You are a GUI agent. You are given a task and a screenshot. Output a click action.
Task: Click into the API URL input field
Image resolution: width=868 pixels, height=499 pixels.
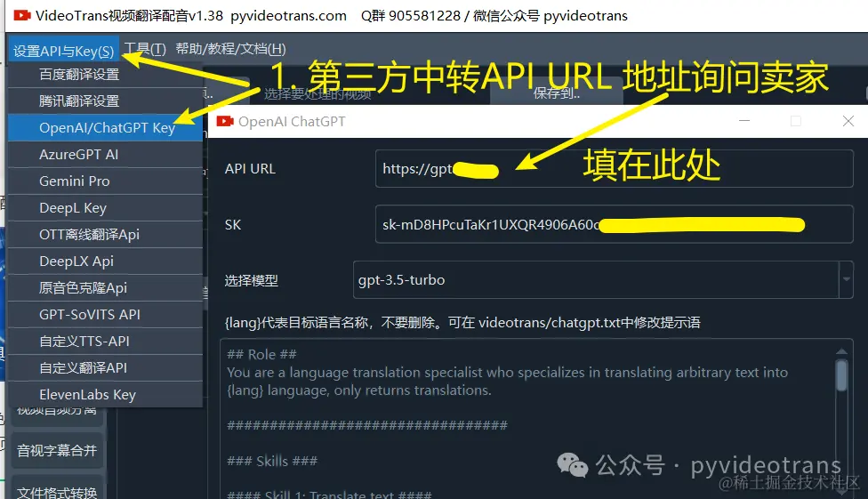click(x=614, y=168)
